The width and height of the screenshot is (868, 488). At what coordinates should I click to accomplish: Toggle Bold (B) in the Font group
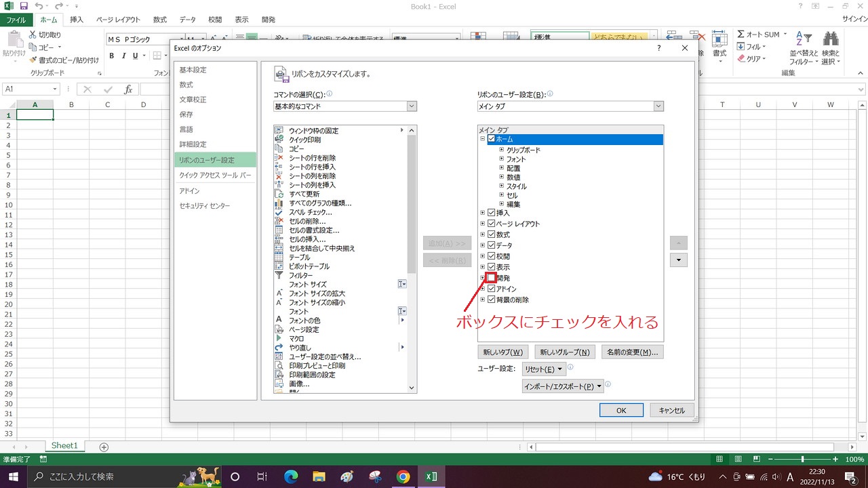(x=113, y=56)
